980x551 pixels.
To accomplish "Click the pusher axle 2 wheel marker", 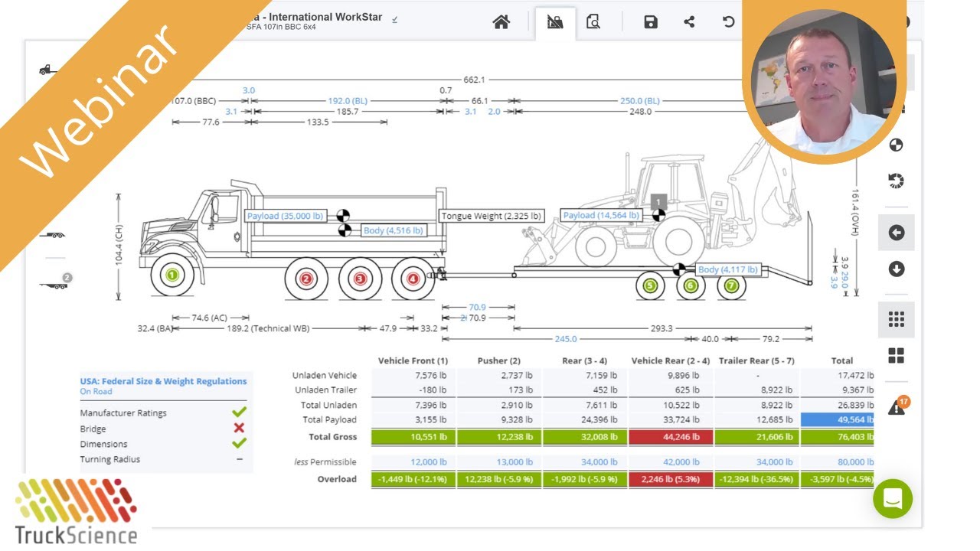I will click(x=306, y=279).
